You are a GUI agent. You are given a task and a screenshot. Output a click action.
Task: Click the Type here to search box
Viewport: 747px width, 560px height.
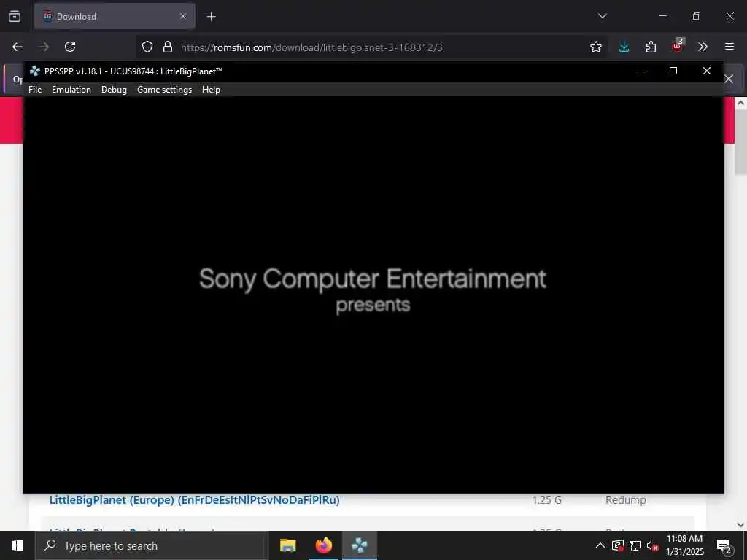click(x=152, y=545)
